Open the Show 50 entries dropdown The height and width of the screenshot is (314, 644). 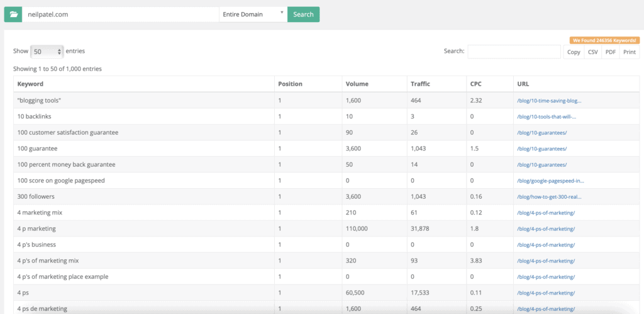[x=47, y=52]
